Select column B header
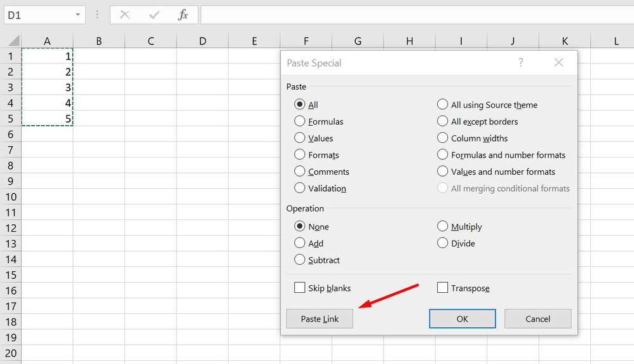Viewport: 634px width, 364px height. pos(99,41)
